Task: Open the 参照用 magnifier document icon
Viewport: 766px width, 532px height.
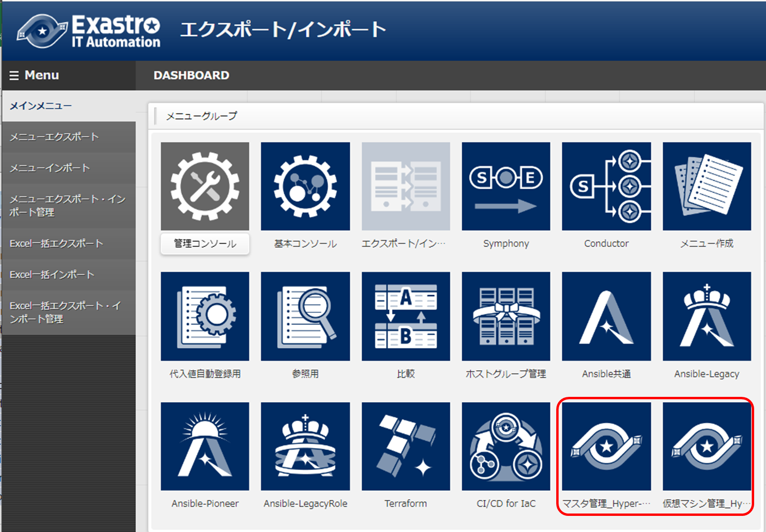Action: click(305, 316)
